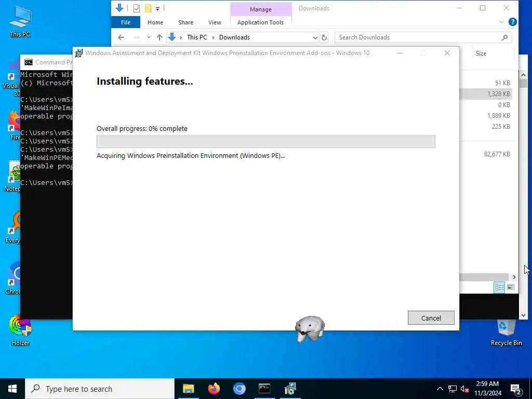The image size is (532, 399).
Task: Select the Recycle Bin desktop icon
Action: click(506, 332)
